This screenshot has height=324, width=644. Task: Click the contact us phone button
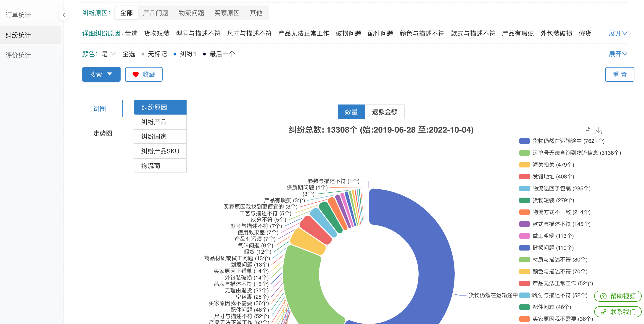[x=618, y=312]
